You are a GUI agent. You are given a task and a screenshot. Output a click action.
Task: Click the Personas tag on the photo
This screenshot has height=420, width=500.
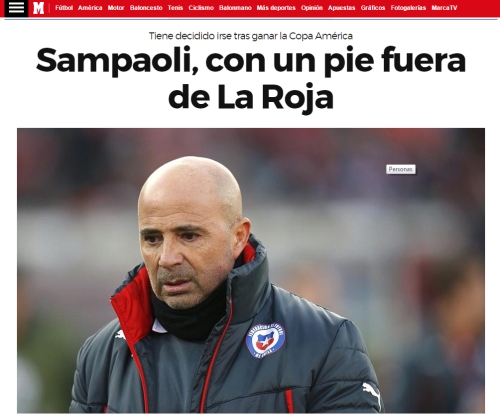coord(401,169)
